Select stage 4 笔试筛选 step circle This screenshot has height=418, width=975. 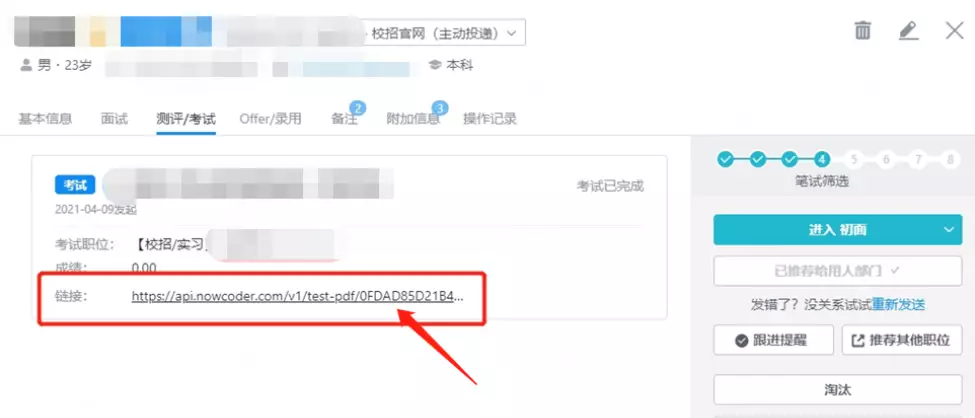[821, 160]
